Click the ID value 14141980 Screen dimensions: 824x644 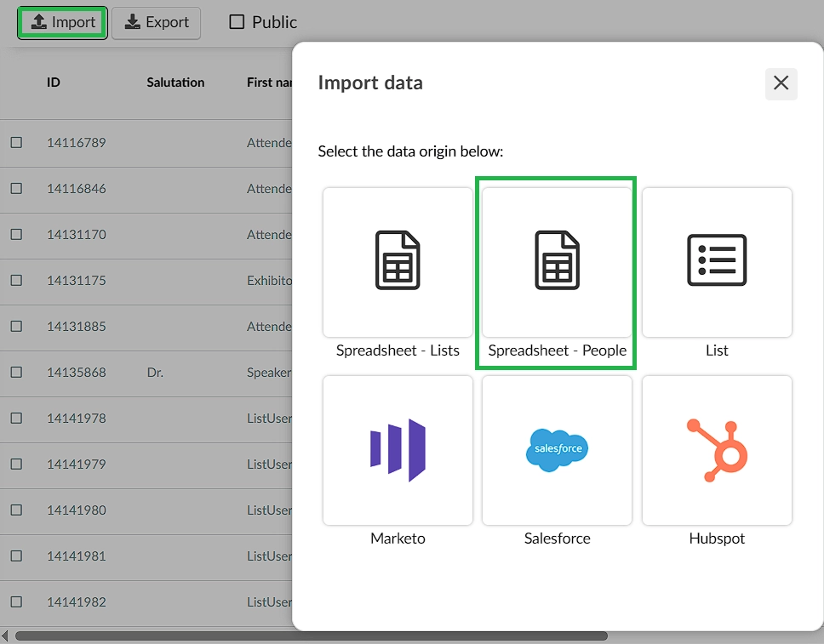(x=77, y=510)
